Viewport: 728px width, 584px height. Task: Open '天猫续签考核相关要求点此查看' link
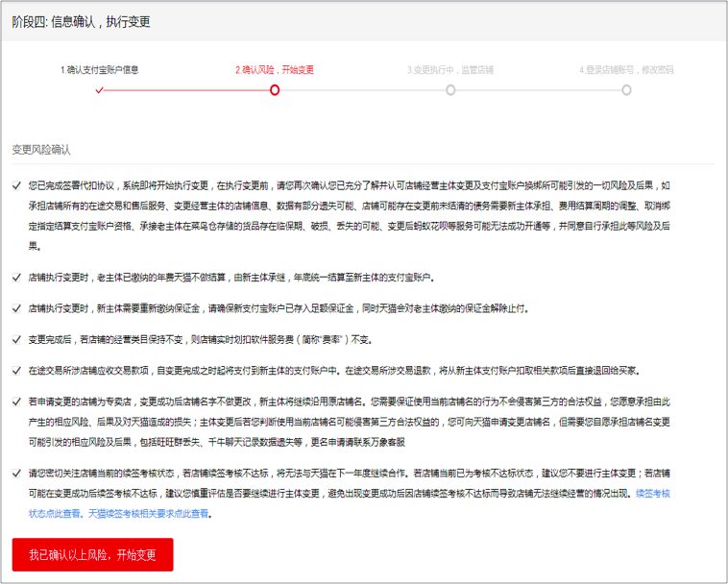tap(149, 514)
